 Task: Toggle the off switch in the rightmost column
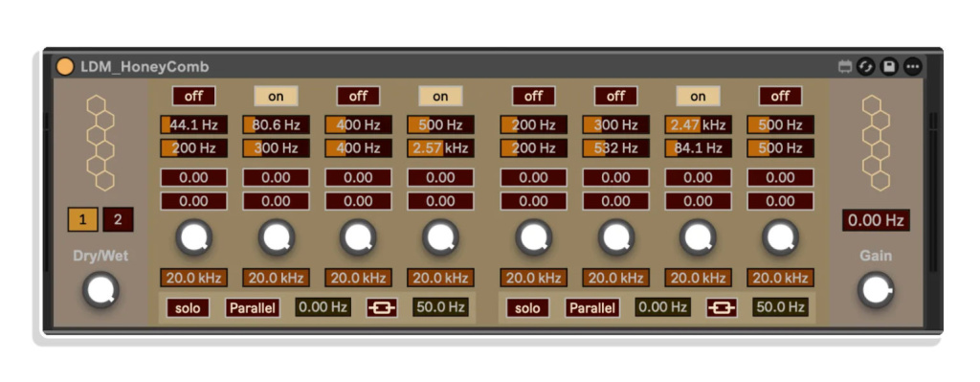pos(780,97)
